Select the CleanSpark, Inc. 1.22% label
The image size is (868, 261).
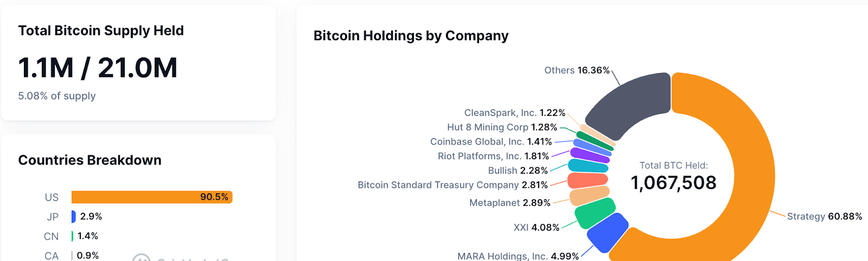coord(515,113)
